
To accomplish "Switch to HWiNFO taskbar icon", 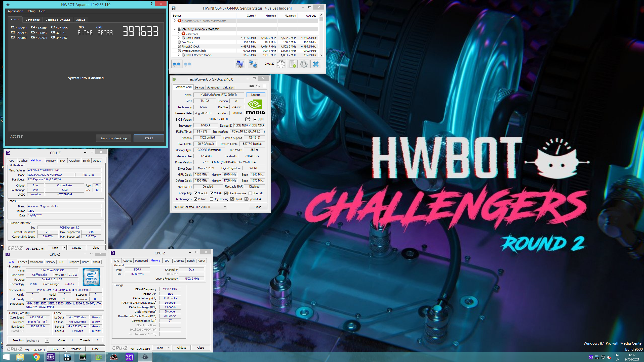I will tap(67, 357).
